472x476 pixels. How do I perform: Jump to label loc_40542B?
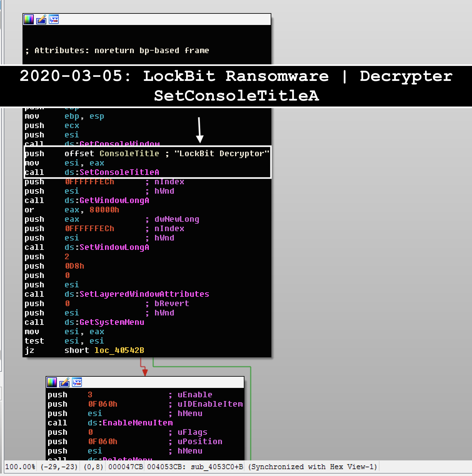click(119, 350)
